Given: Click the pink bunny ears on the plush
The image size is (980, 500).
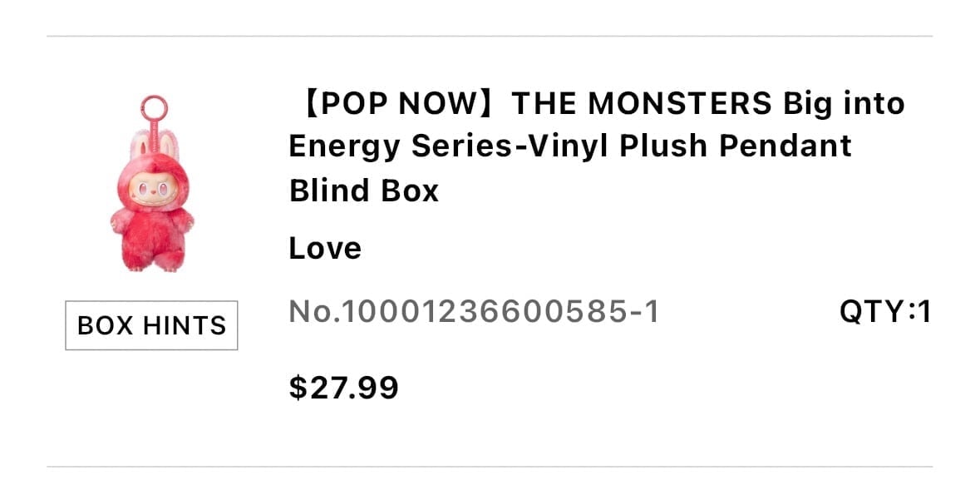Looking at the screenshot, I should click(154, 145).
